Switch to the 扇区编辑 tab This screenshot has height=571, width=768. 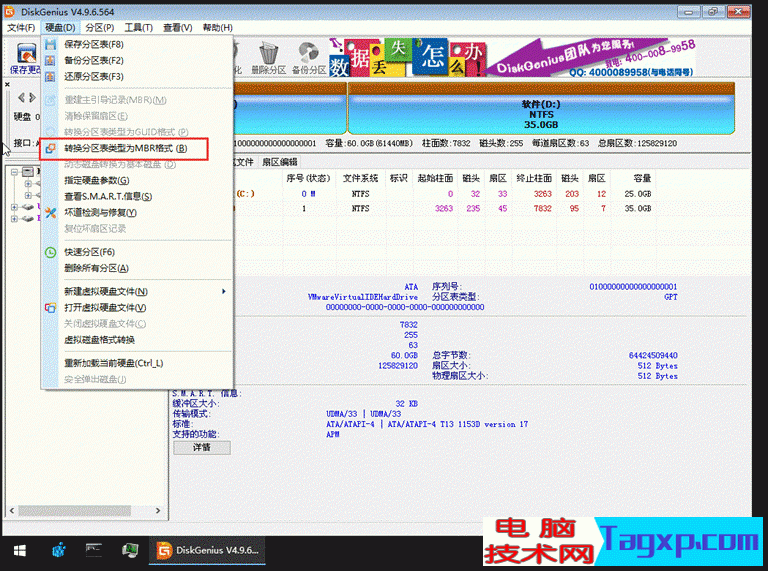(x=280, y=162)
